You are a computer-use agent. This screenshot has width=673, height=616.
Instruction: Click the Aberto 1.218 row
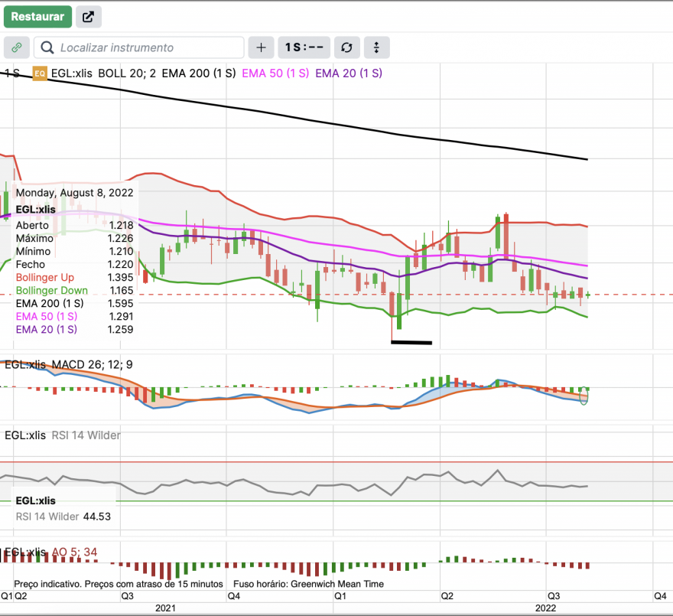click(75, 225)
